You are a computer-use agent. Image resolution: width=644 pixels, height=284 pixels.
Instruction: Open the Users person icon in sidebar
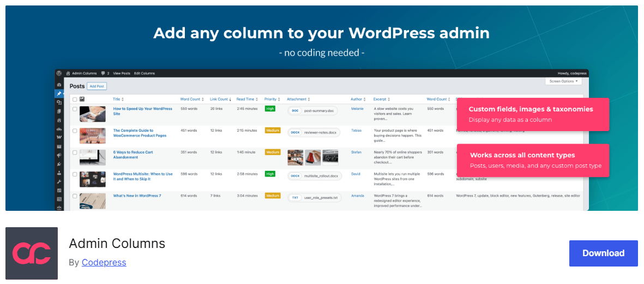pos(59,173)
